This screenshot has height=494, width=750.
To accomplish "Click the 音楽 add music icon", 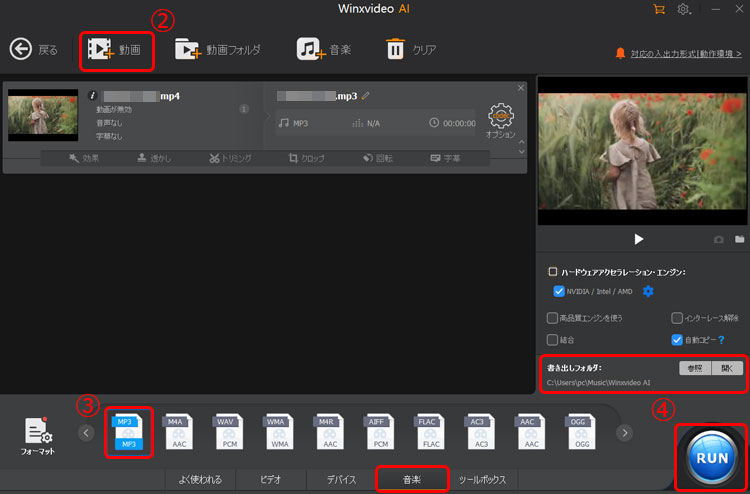I will point(309,49).
